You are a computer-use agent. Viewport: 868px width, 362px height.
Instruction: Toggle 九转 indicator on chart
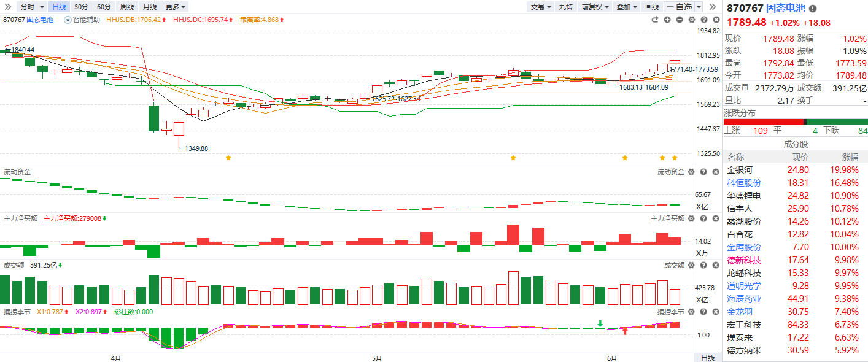point(565,7)
